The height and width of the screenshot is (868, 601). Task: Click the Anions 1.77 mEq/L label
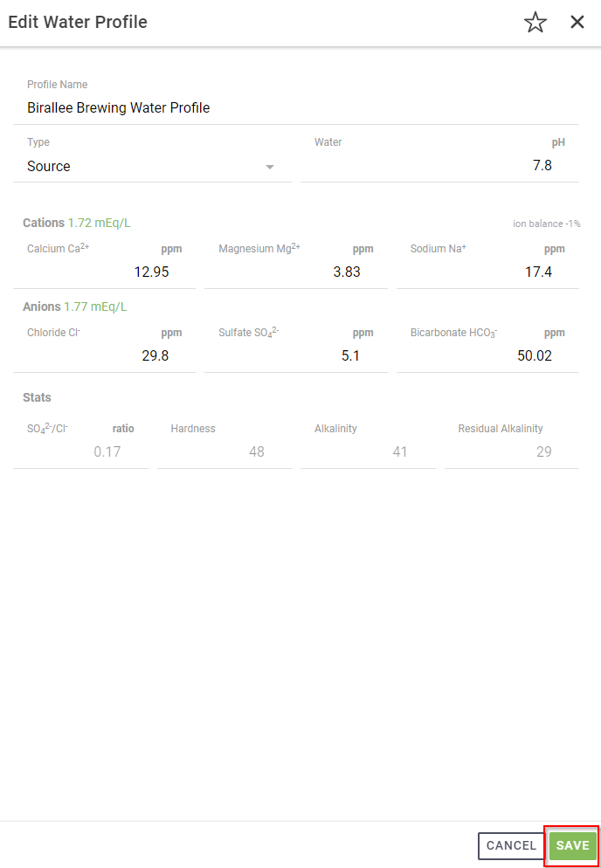click(x=74, y=307)
